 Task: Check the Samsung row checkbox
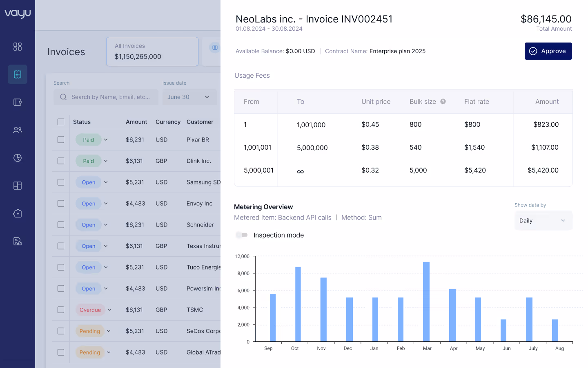(61, 182)
